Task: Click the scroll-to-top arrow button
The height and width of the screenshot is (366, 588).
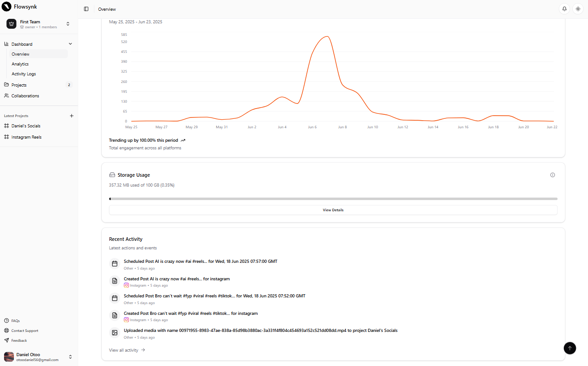Action: (570, 348)
